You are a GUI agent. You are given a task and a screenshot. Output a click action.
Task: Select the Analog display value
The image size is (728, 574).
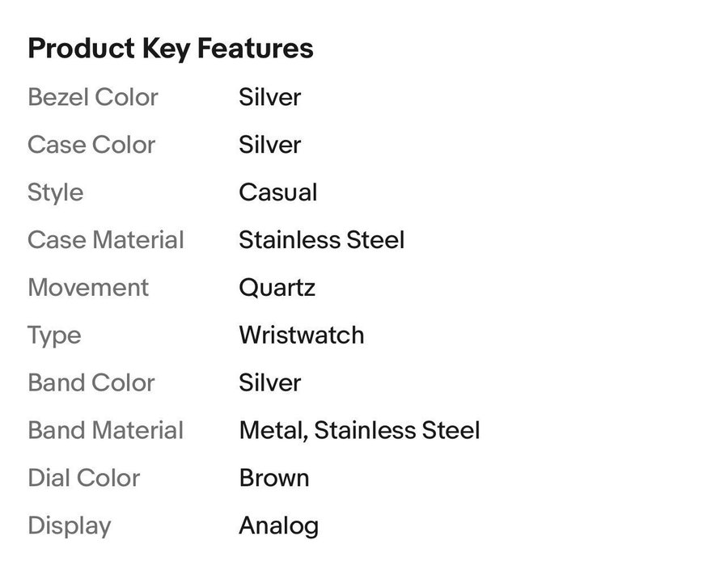click(278, 526)
